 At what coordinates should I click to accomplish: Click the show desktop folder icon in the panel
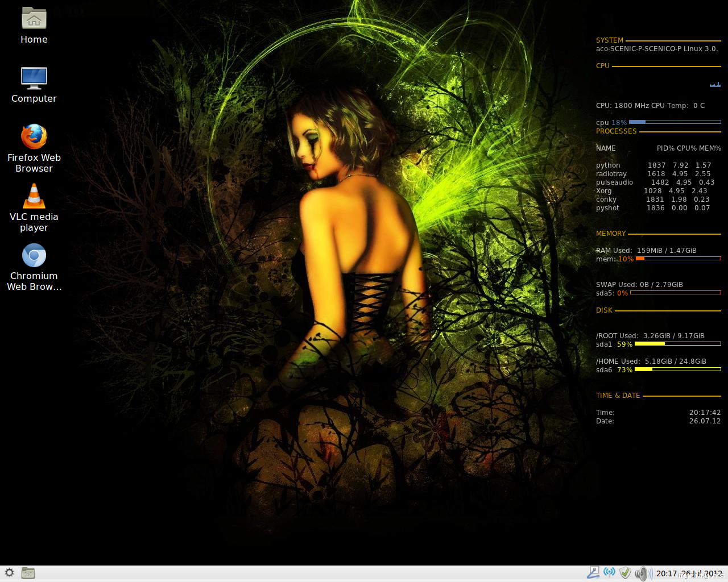[x=28, y=573]
